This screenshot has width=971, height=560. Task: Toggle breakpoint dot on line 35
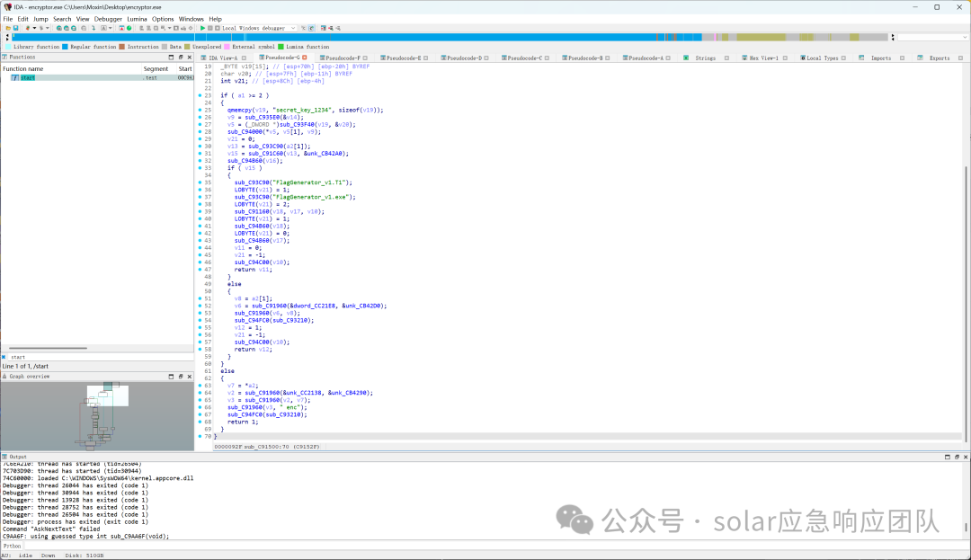pos(200,182)
